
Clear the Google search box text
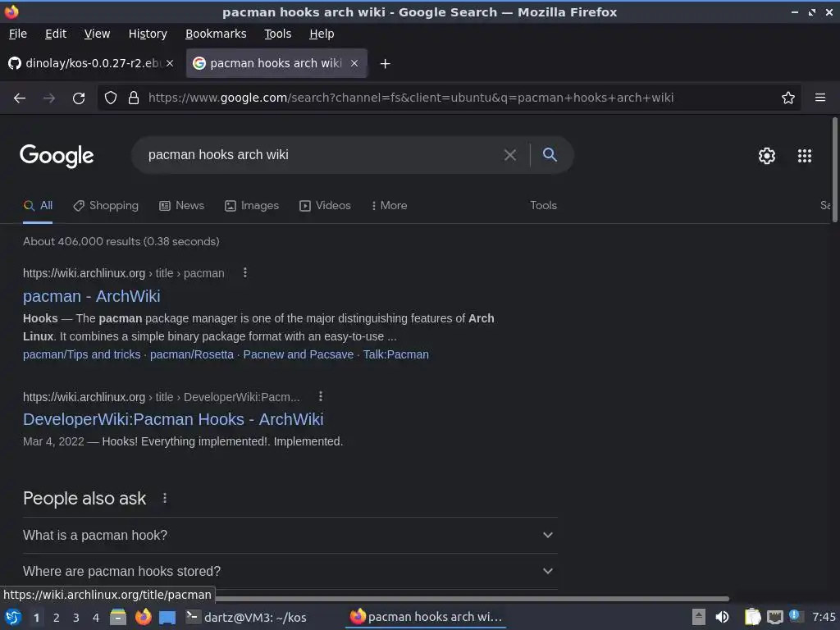(x=510, y=155)
